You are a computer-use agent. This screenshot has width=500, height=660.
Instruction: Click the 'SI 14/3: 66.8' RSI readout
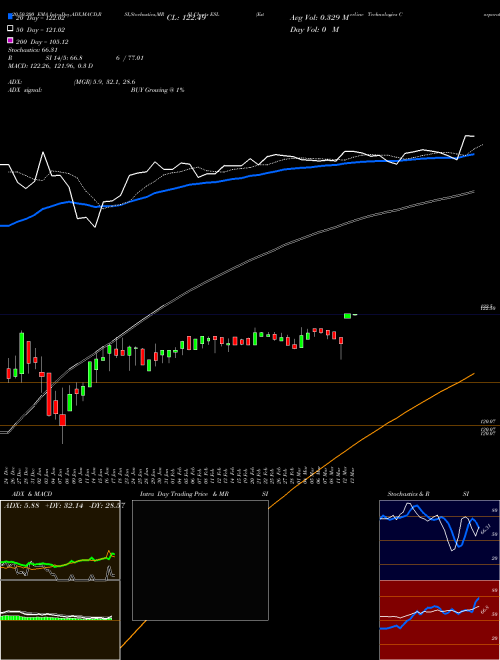pos(64,58)
